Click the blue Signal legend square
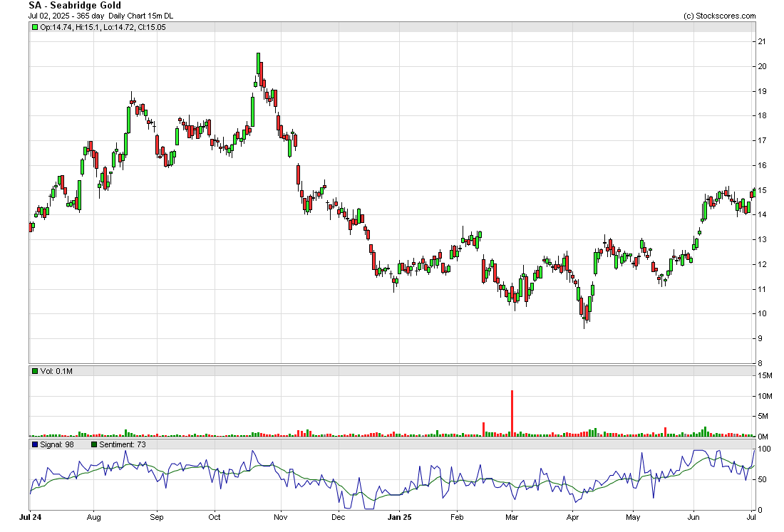 [34, 444]
